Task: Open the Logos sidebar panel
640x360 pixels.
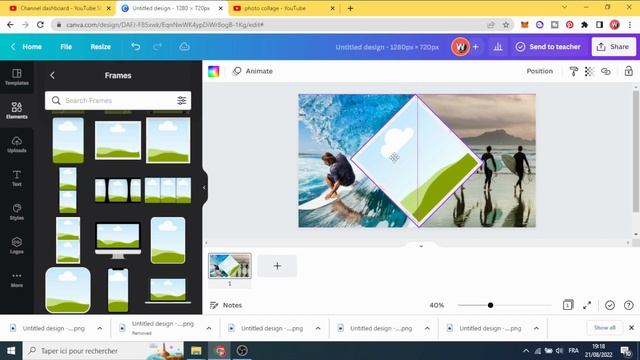Action: tap(17, 246)
